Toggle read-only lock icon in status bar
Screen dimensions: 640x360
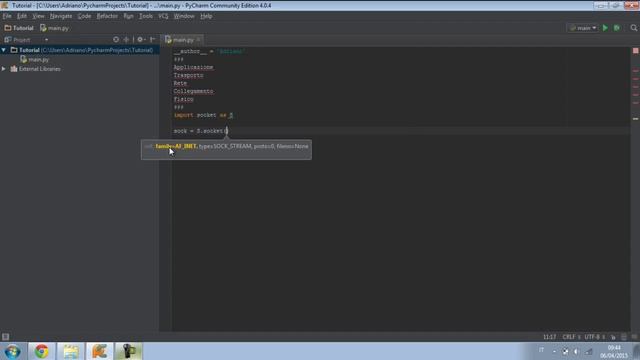[x=613, y=337]
